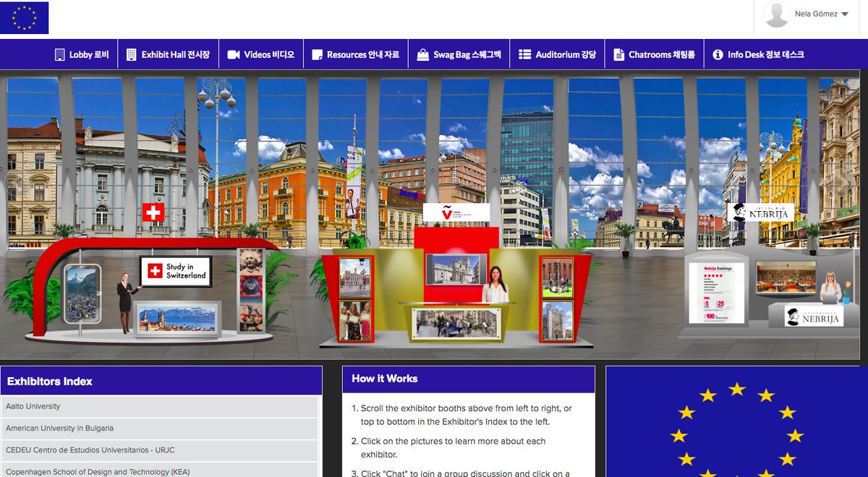Click the user avatar picture
Viewport: 868px width, 477px height.
[777, 14]
